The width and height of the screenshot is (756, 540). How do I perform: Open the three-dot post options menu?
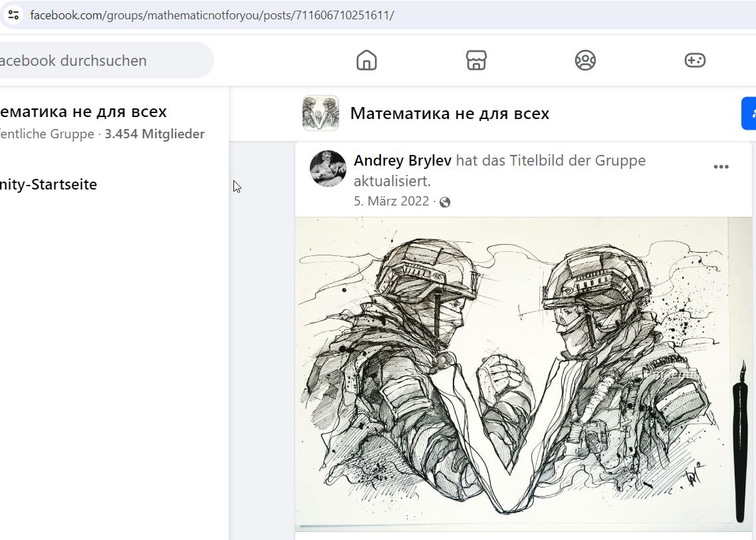click(x=721, y=167)
